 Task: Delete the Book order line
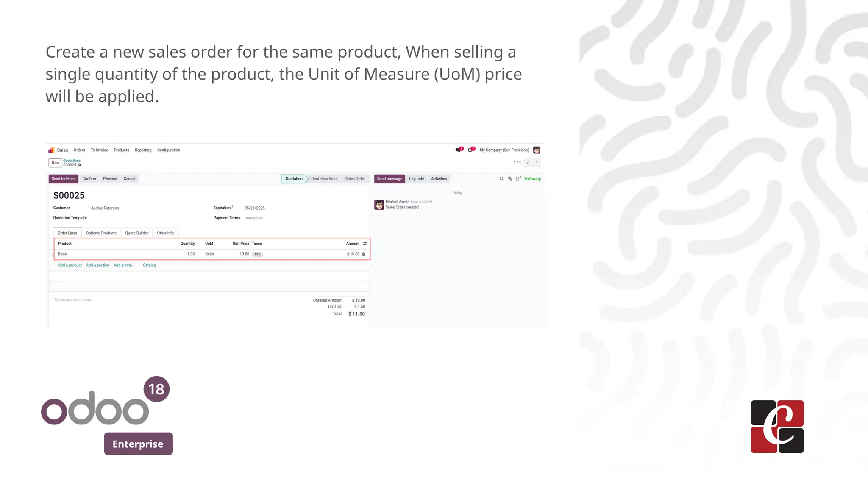click(364, 254)
